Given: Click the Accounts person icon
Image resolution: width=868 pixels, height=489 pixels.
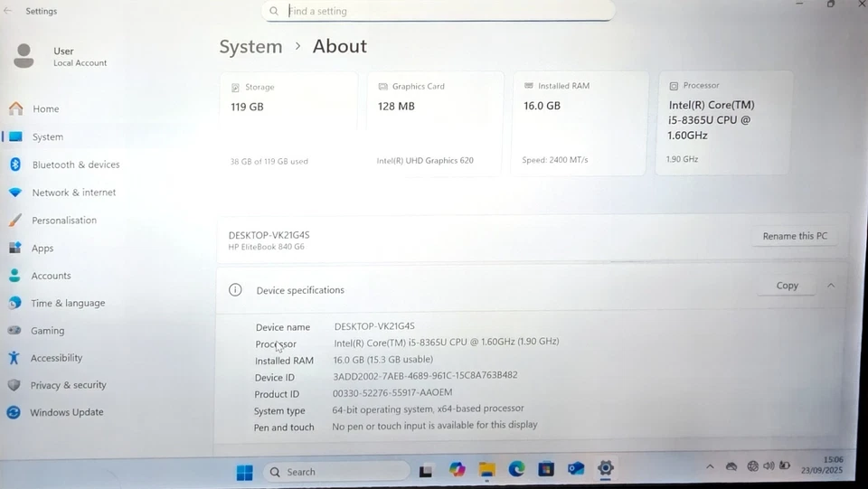Looking at the screenshot, I should point(15,275).
